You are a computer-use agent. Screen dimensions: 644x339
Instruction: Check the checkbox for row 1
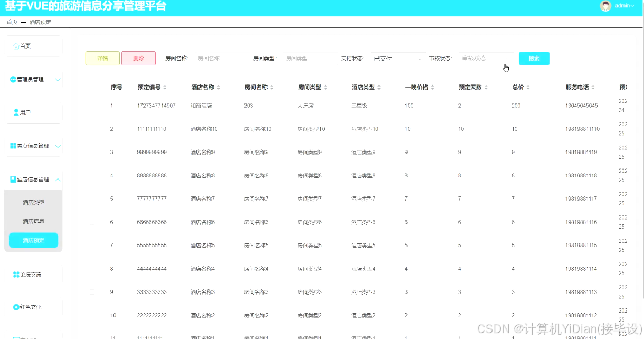[x=92, y=106]
